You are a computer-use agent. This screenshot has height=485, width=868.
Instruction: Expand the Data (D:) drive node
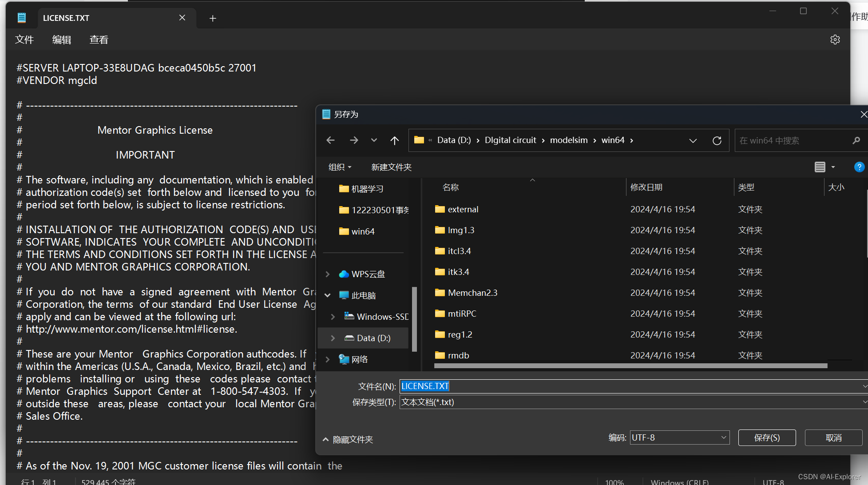click(333, 338)
